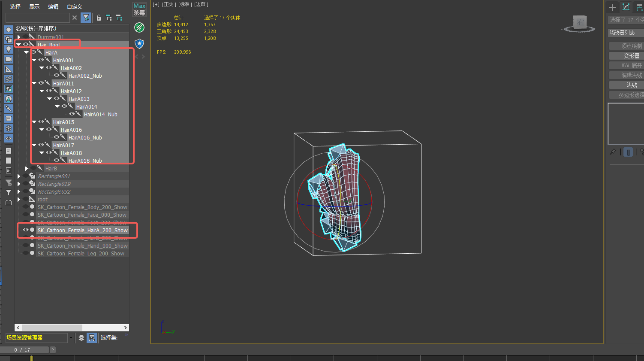Click the display shapes filter icon
The width and height of the screenshot is (644, 361).
[9, 39]
